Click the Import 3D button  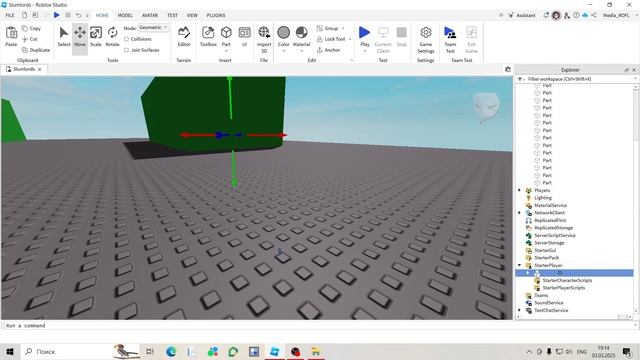click(264, 39)
